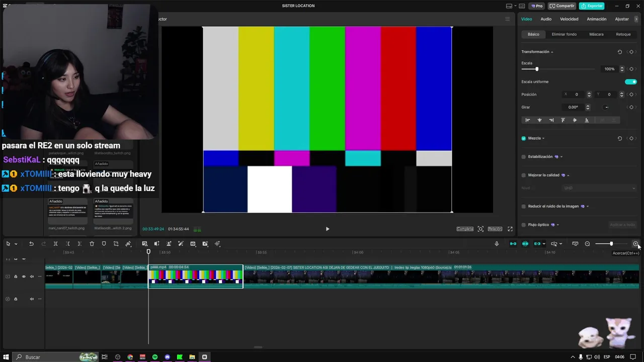Enable the Estabilización checkbox
This screenshot has width=644, height=362.
point(524,157)
